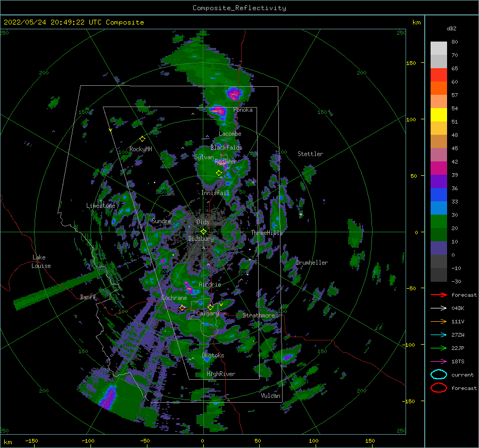479x448 pixels.
Task: Click the Sundre label
Action: pos(161,221)
